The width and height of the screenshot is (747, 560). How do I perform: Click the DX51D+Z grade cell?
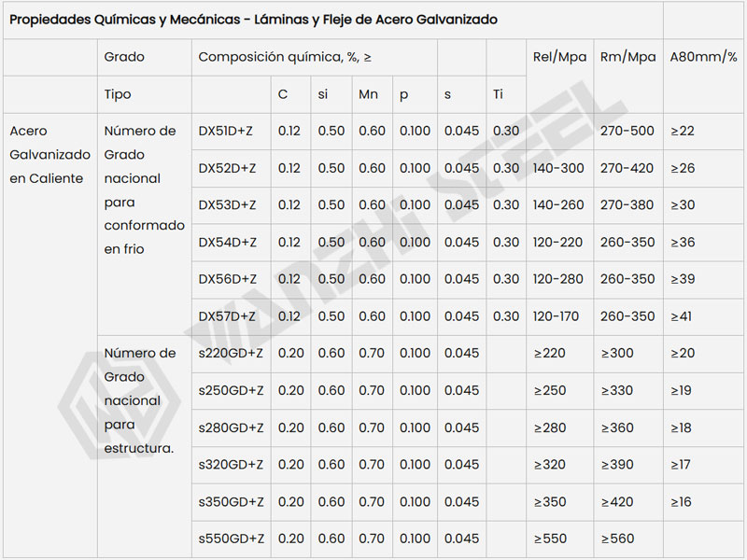[x=231, y=132]
